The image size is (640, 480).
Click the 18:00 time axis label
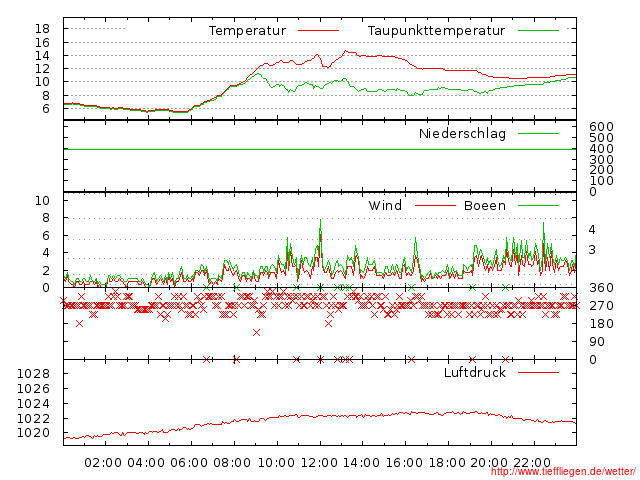(447, 463)
